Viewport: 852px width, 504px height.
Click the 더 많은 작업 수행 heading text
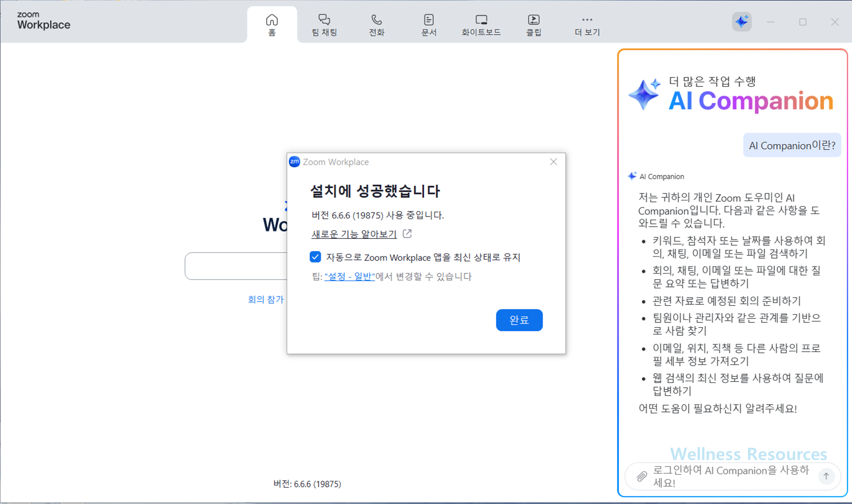pos(712,81)
